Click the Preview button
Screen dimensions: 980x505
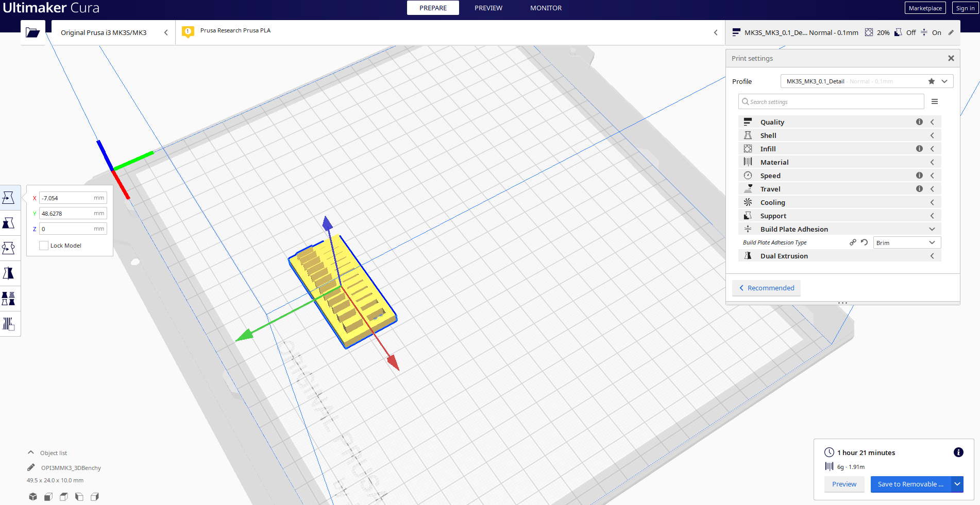click(x=844, y=484)
